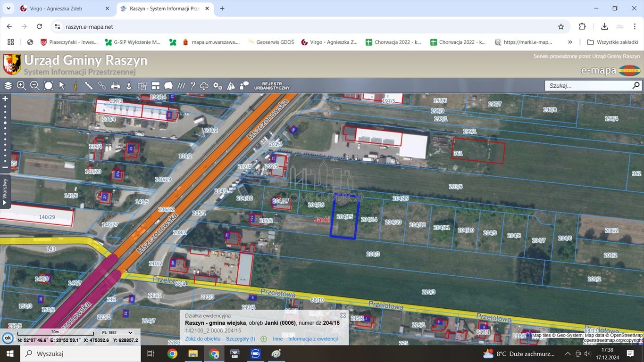Click the triangle prism toolbar icon
The width and height of the screenshot is (644, 362).
click(231, 85)
